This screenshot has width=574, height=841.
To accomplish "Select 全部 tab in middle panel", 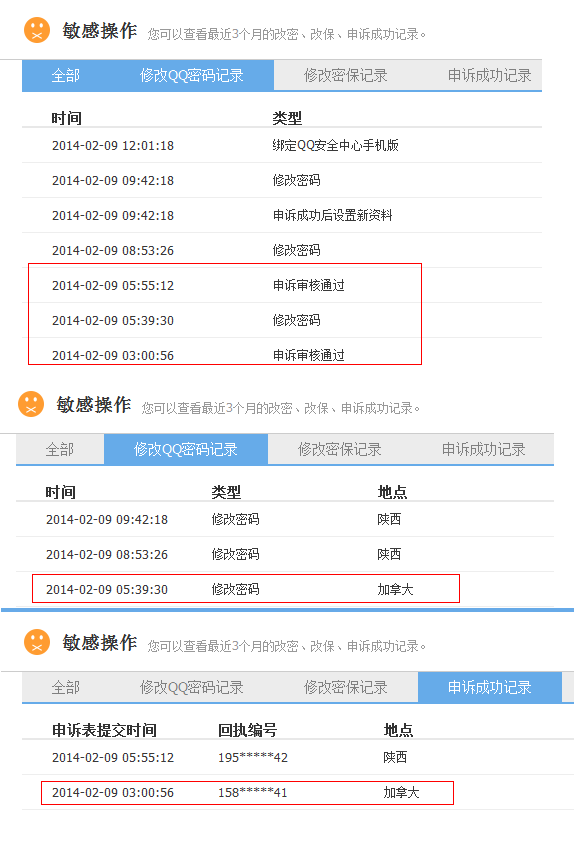I will click(x=60, y=449).
